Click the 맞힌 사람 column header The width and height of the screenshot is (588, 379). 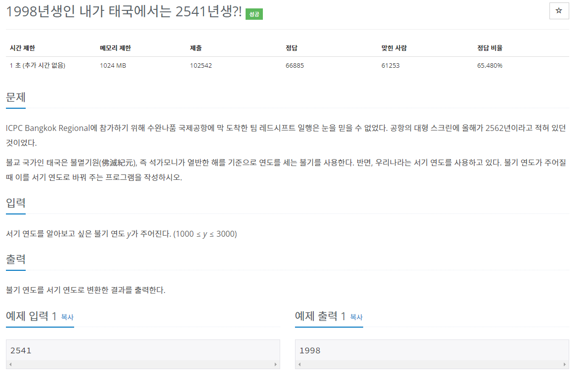pyautogui.click(x=394, y=48)
